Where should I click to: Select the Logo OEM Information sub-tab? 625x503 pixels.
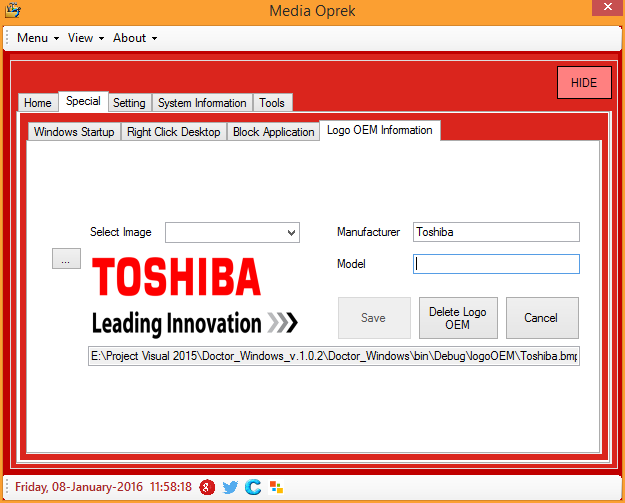[379, 130]
